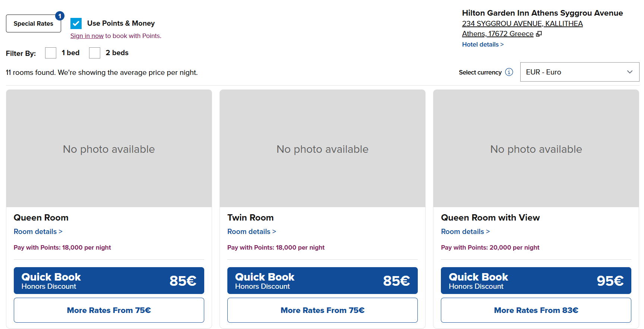Expand Twin Room details
644x329 pixels.
252,231
